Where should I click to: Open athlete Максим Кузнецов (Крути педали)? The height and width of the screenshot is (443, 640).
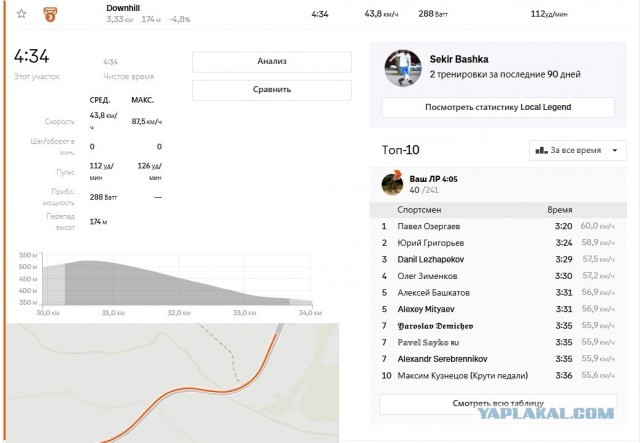coord(462,376)
